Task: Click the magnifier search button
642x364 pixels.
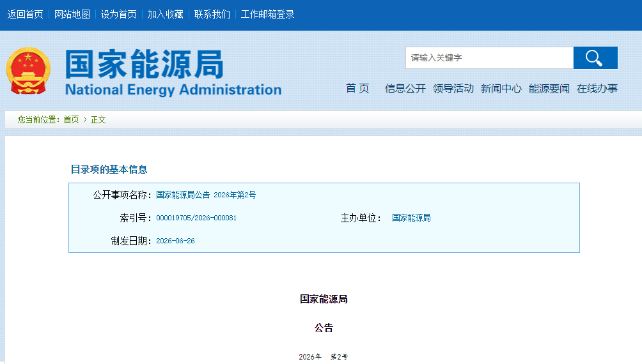Action: click(x=595, y=57)
